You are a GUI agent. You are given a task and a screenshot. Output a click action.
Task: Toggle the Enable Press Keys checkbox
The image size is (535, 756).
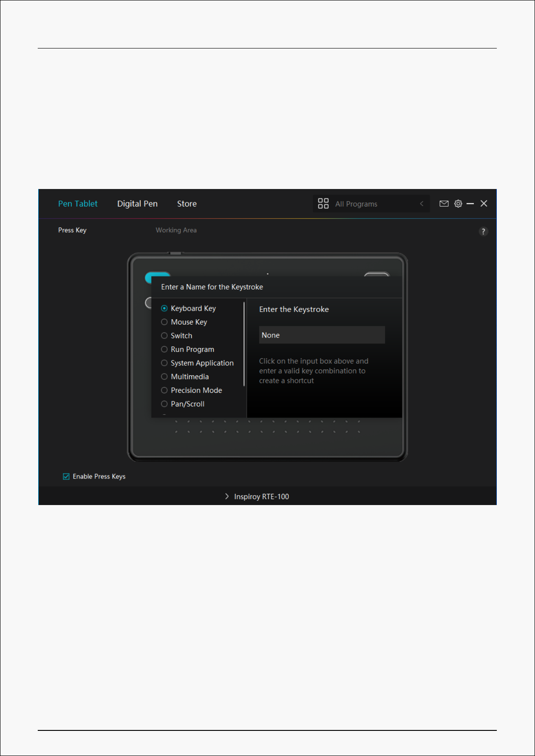pyautogui.click(x=66, y=476)
